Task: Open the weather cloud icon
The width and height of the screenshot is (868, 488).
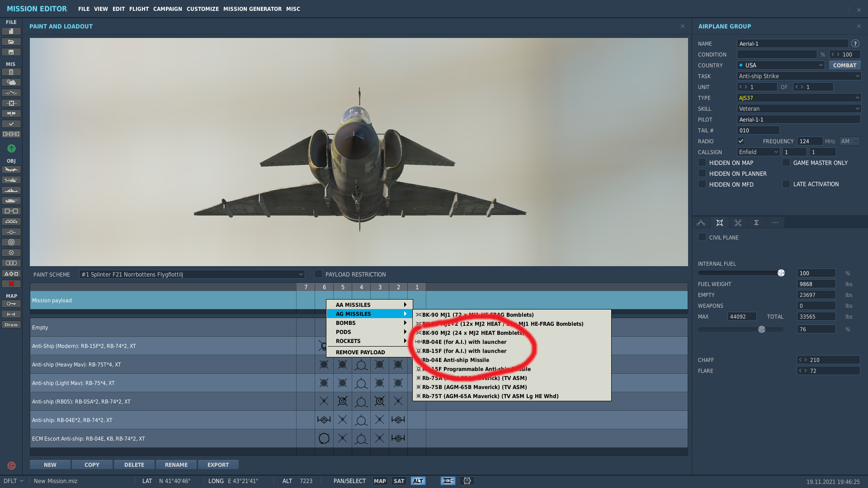Action: pos(11,82)
